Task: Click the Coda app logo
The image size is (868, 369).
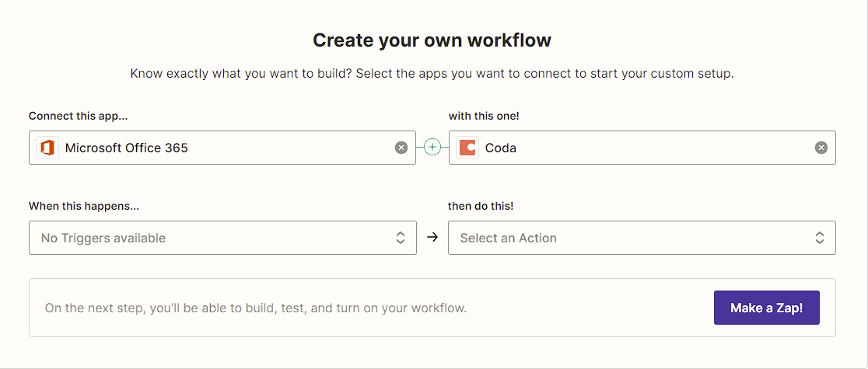Action: tap(467, 148)
